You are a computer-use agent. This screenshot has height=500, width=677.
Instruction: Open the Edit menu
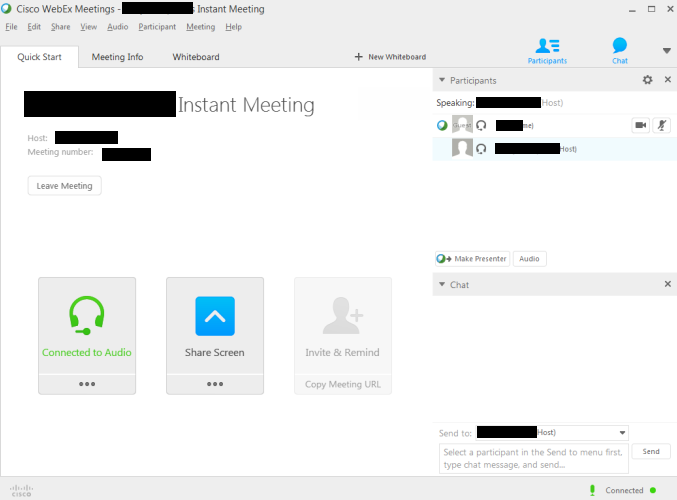(34, 27)
